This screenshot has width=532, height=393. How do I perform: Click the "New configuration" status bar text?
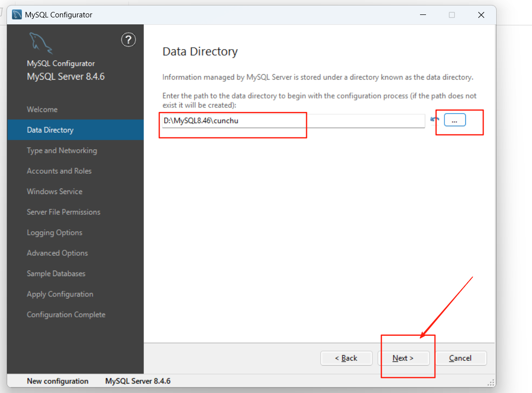click(57, 381)
